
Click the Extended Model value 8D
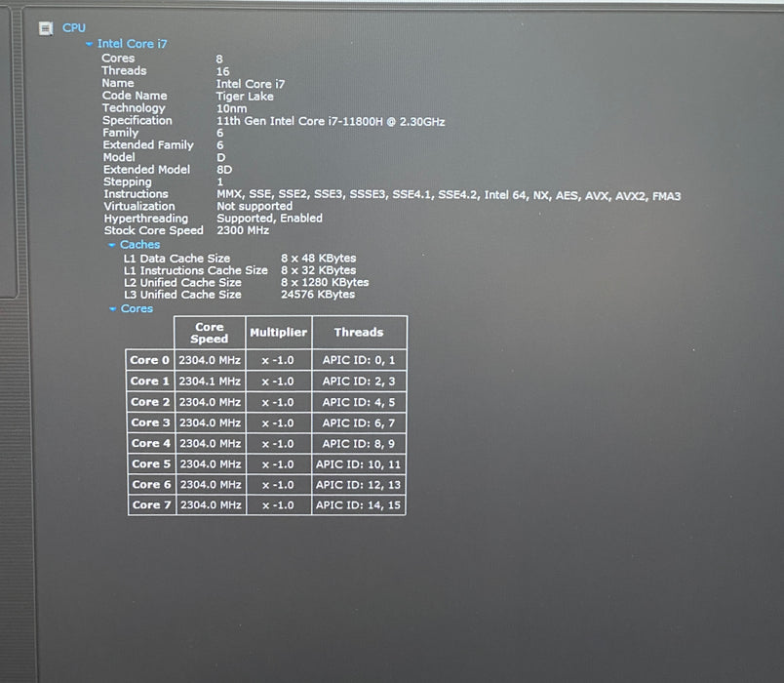224,170
